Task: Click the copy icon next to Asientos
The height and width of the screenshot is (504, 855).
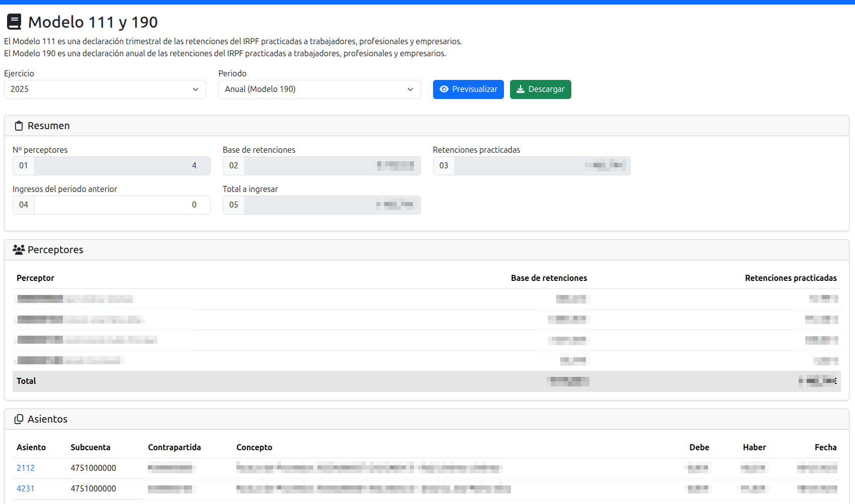Action: pyautogui.click(x=19, y=419)
